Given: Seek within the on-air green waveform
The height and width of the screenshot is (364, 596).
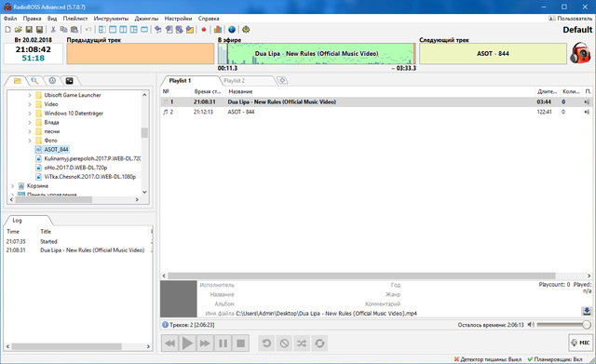Looking at the screenshot, I should pos(317,54).
